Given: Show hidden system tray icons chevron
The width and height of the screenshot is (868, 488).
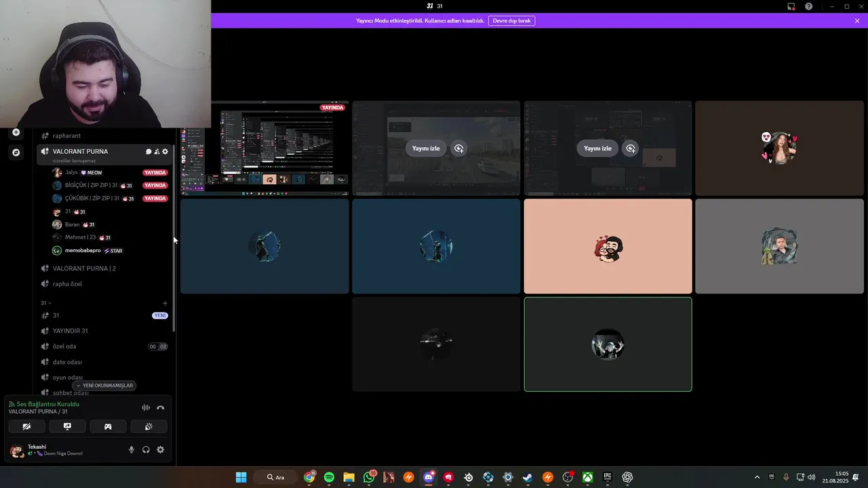Looking at the screenshot, I should click(x=757, y=477).
